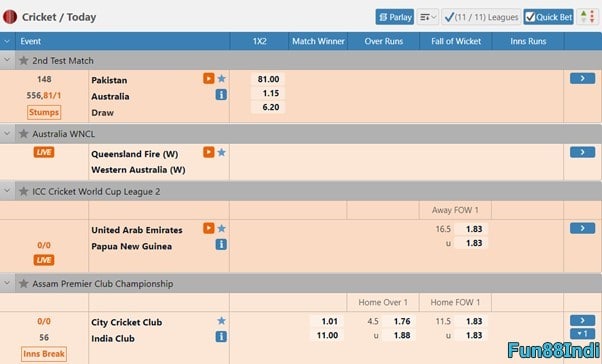The height and width of the screenshot is (364, 602).
Task: Select the Over Runs column header
Action: pyautogui.click(x=384, y=41)
